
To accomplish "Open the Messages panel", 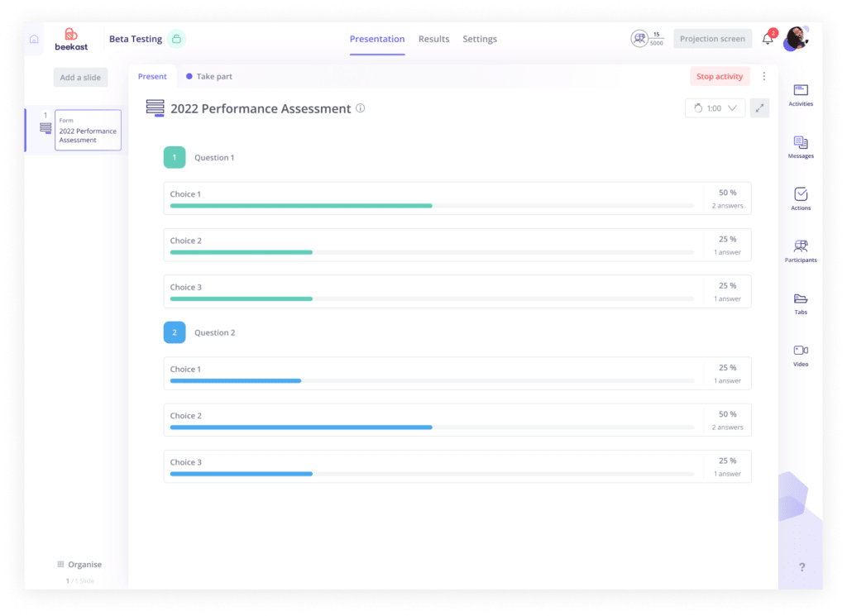I will 801,147.
